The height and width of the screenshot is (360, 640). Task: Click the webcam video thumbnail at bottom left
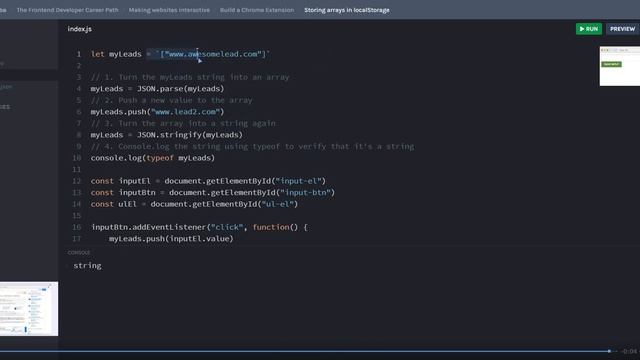click(x=29, y=309)
